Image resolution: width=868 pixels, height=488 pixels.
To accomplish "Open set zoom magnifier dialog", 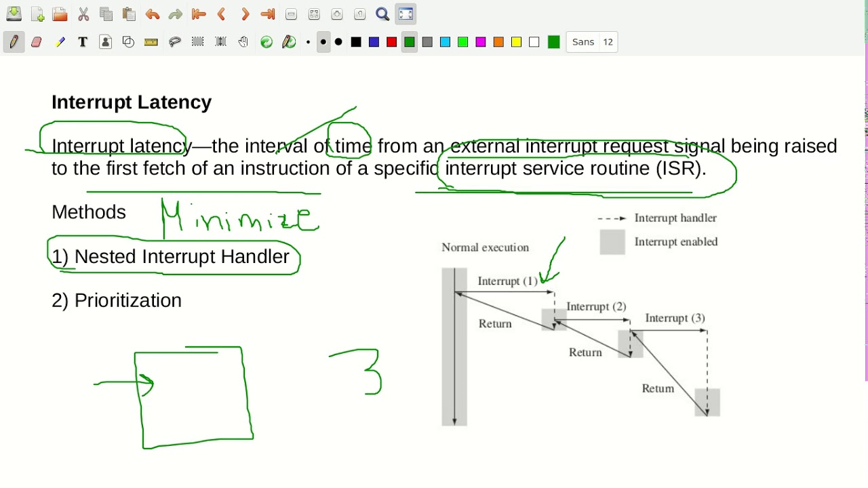I will pos(383,14).
